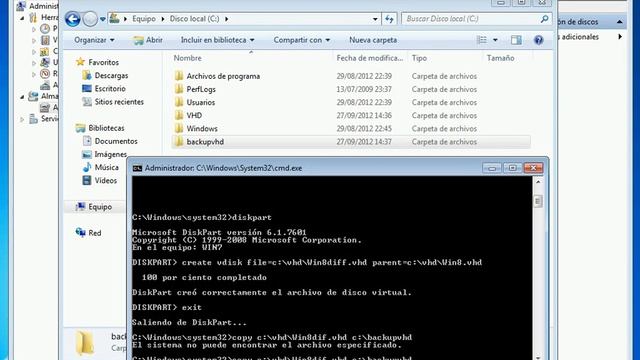Select the Archivos de programa folder
The height and width of the screenshot is (360, 640).
[x=223, y=76]
